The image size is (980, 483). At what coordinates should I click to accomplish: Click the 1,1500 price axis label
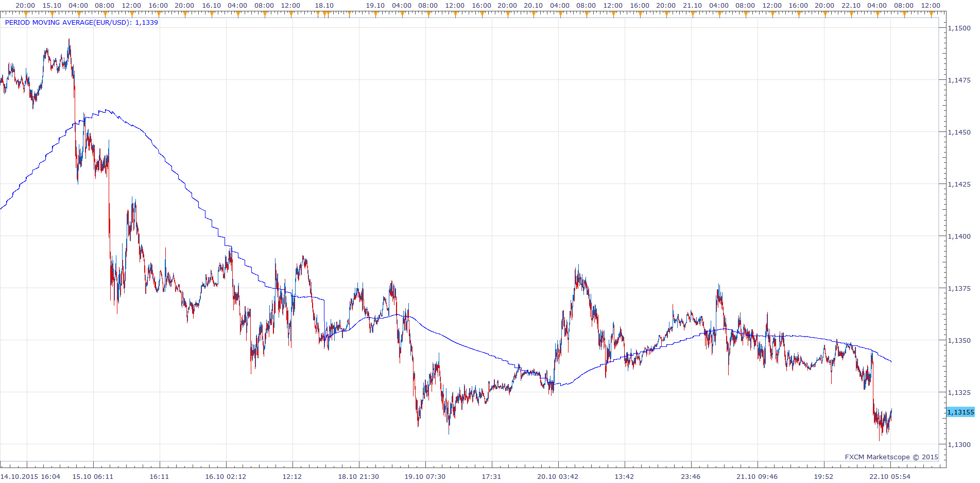959,28
